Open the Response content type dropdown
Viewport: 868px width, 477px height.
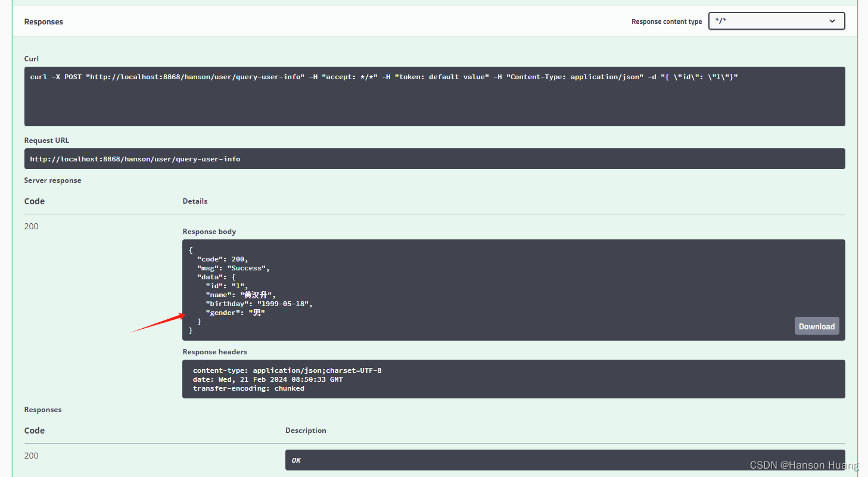[776, 21]
